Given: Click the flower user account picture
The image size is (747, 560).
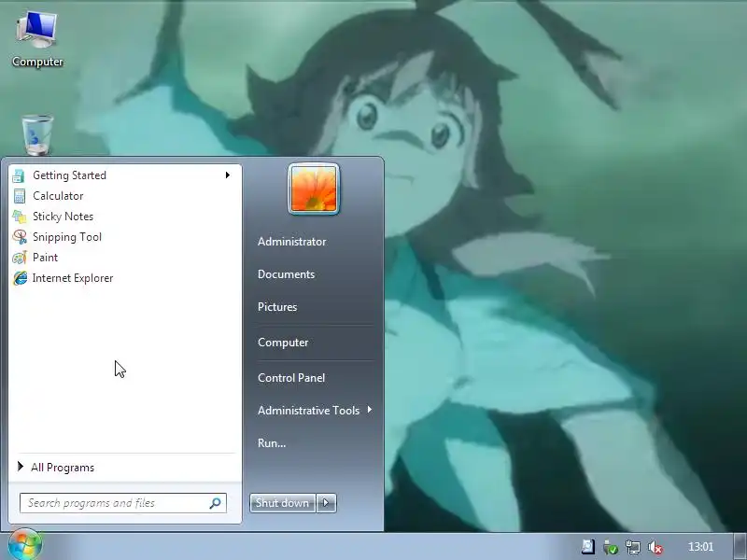Looking at the screenshot, I should (x=314, y=189).
